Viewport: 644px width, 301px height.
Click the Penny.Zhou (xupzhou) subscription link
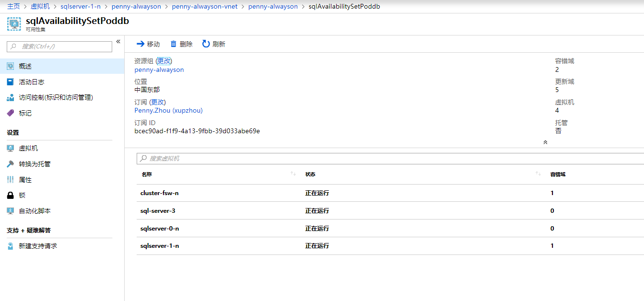point(168,111)
